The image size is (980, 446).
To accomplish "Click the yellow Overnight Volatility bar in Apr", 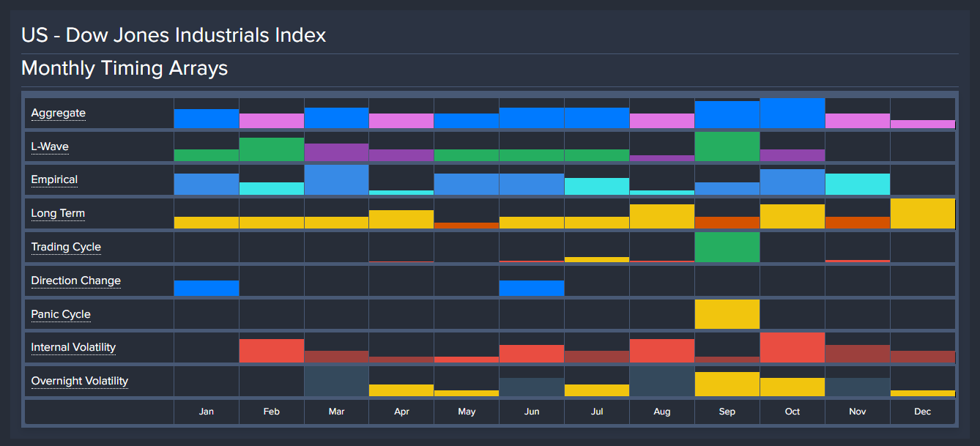I will (x=401, y=390).
